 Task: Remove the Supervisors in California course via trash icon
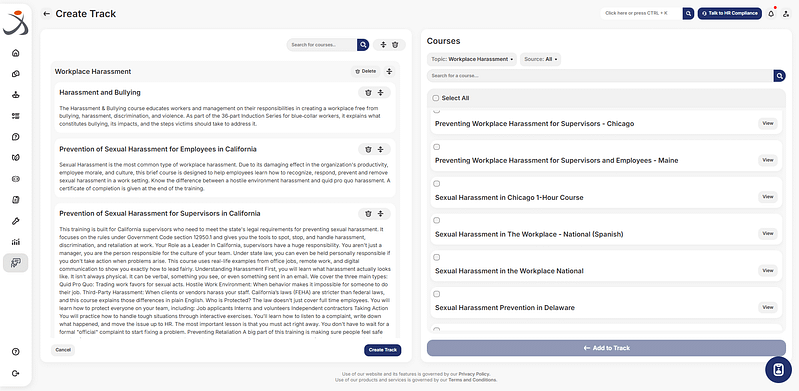coord(368,214)
